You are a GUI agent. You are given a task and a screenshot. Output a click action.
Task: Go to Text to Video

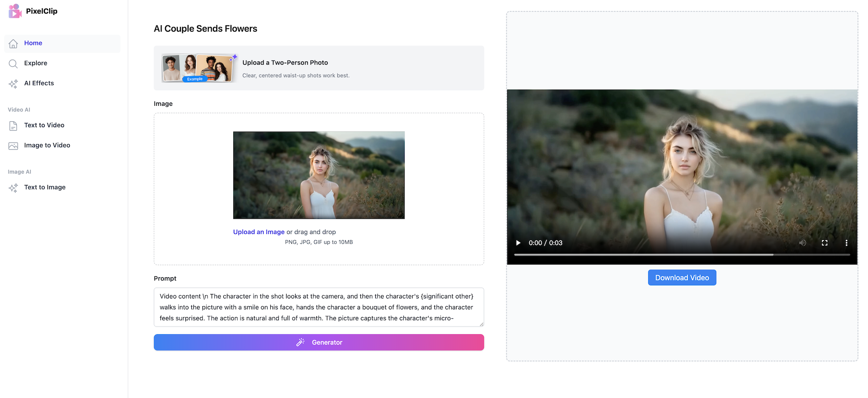click(62, 126)
